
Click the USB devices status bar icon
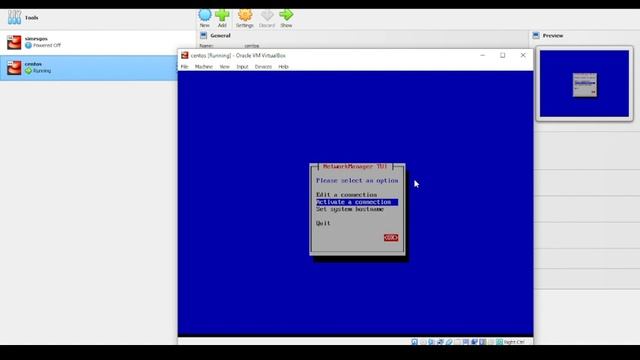coord(449,342)
